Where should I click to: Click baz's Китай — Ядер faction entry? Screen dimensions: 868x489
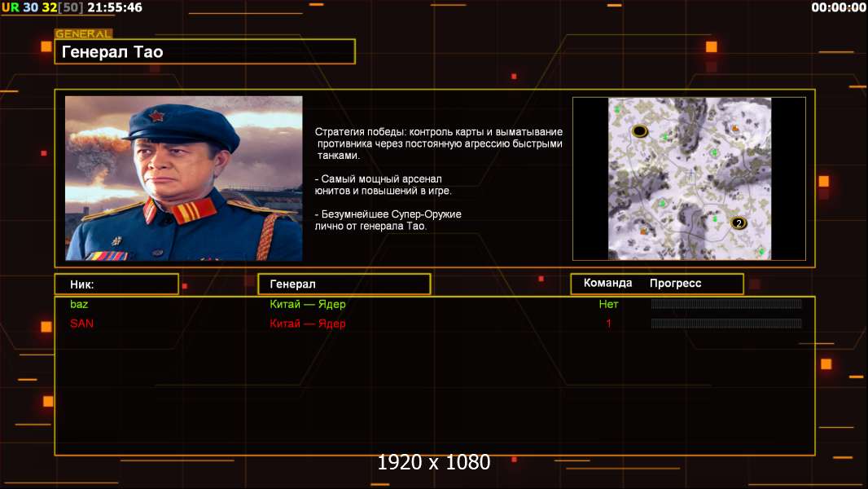[308, 304]
